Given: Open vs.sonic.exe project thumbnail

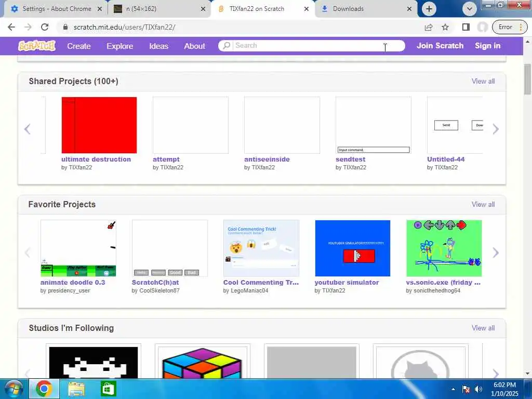Looking at the screenshot, I should (x=444, y=248).
